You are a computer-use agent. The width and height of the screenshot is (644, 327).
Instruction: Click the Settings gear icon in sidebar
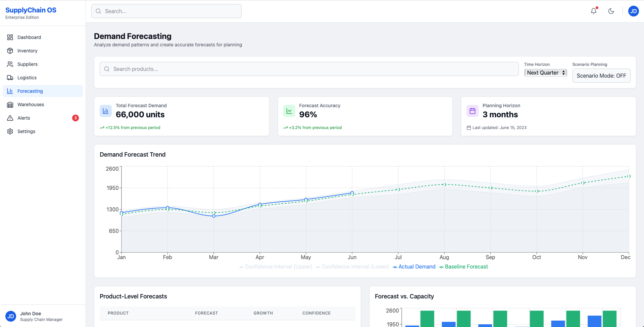coord(10,131)
